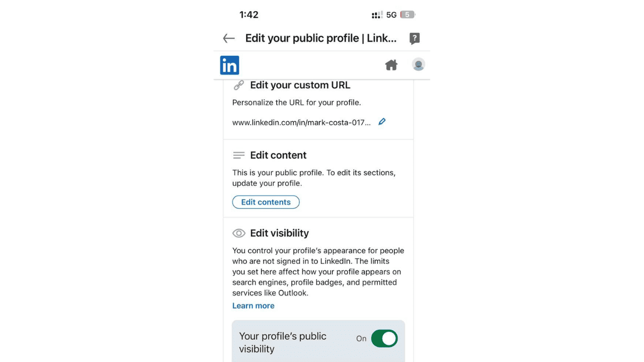Screen dimensions: 644x362
Task: Open help via the question mark icon
Action: click(x=414, y=38)
